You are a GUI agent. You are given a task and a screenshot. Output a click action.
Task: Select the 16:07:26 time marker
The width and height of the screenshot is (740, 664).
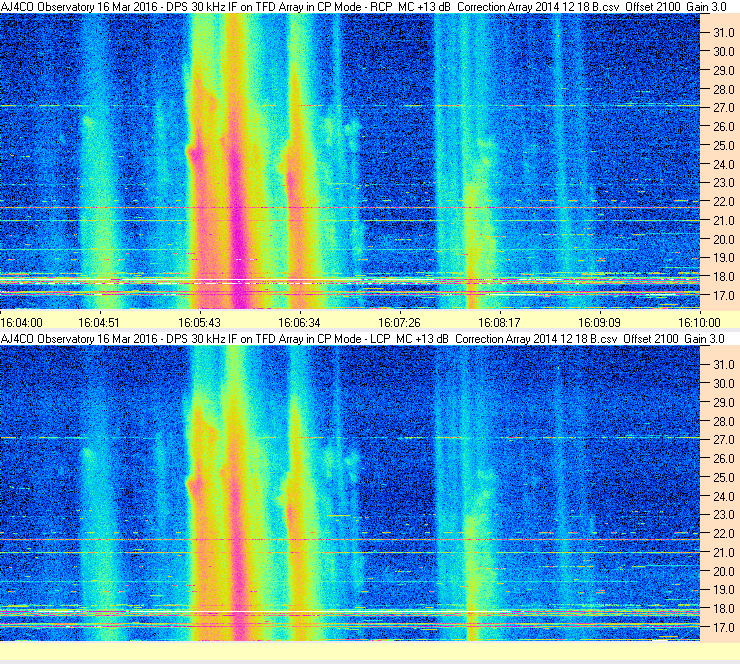(399, 323)
